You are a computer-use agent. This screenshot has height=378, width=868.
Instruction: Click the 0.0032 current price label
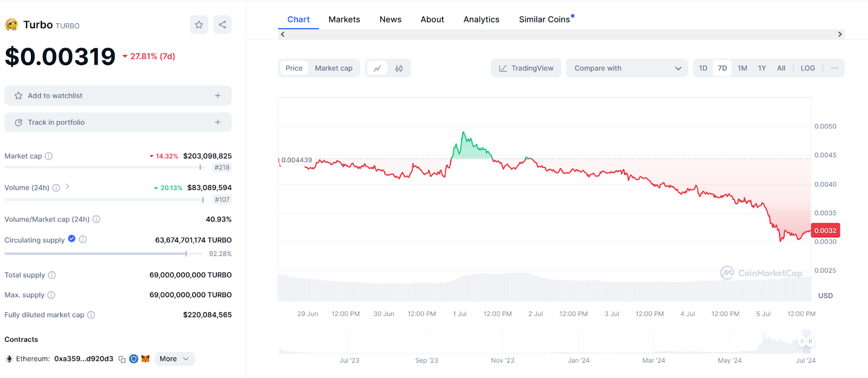tap(825, 230)
